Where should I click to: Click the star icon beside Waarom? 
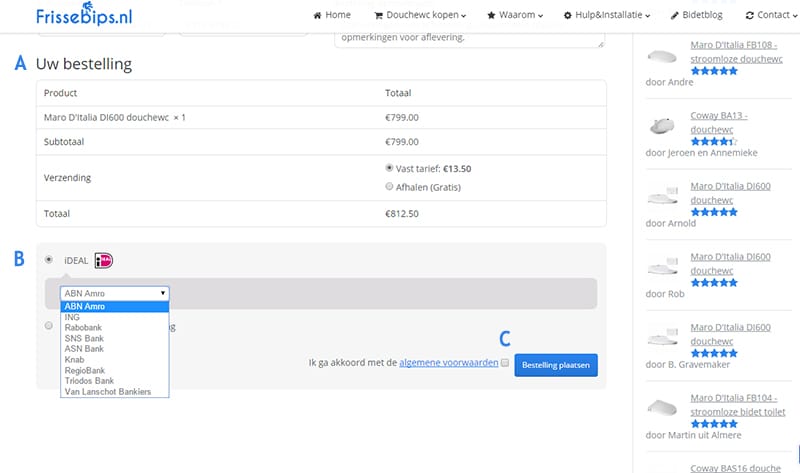tap(491, 15)
